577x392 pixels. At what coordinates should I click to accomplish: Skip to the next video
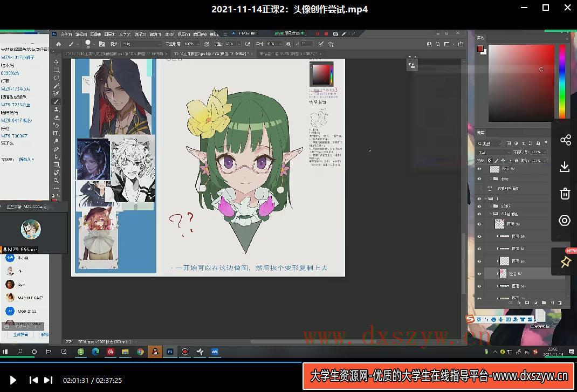tap(48, 380)
